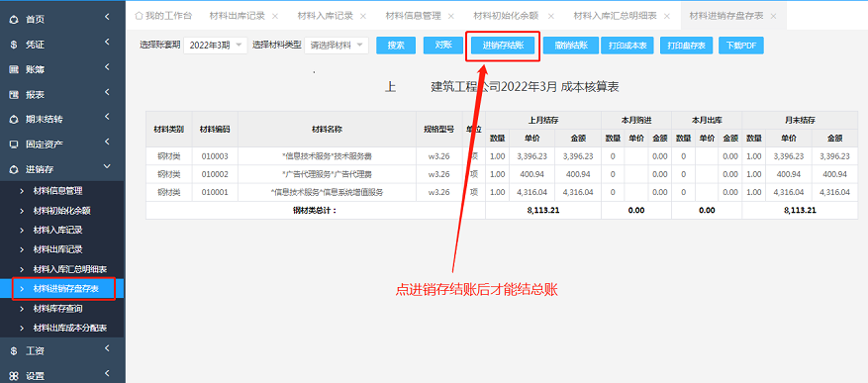Click the 打印盘存表 button
The image size is (868, 383).
click(687, 46)
